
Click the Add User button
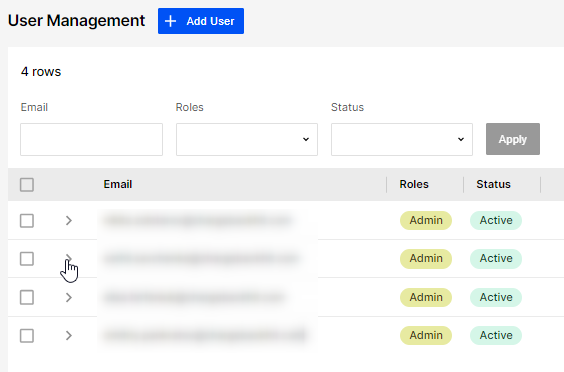(x=201, y=21)
